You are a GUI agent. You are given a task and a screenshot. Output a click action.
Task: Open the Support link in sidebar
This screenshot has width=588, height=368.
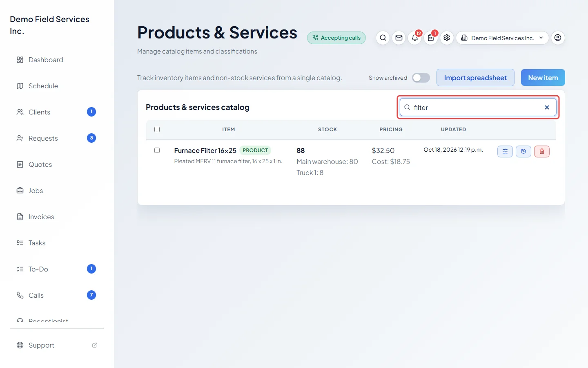click(57, 345)
